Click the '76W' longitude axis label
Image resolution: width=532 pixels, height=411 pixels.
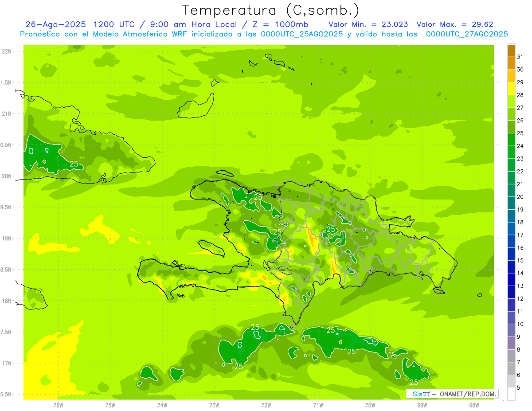58,405
